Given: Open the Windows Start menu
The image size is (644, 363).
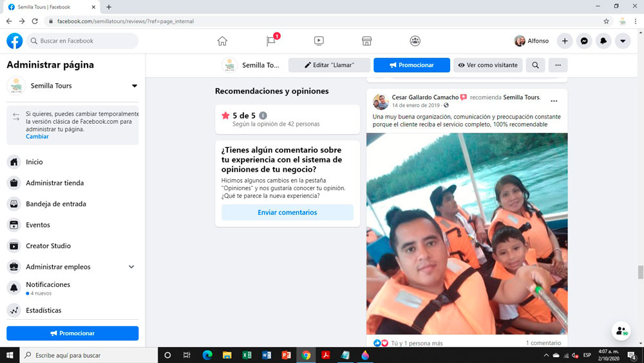Looking at the screenshot, I should coord(10,355).
